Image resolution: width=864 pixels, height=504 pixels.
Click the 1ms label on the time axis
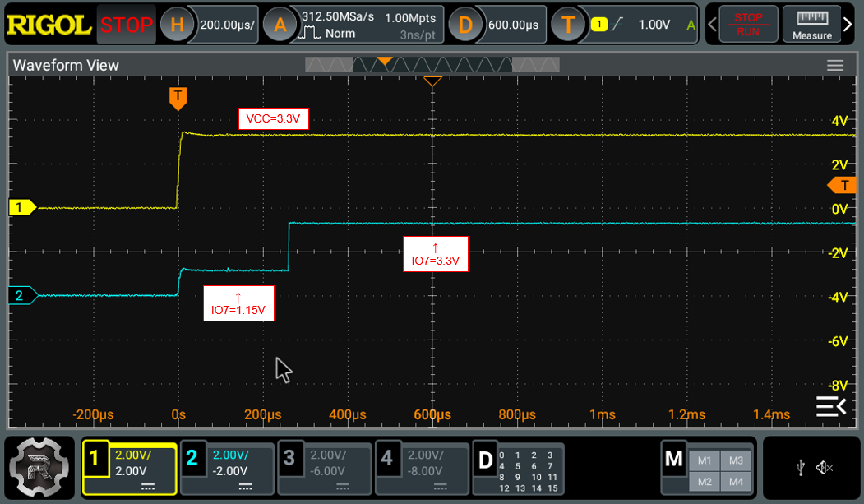(603, 414)
